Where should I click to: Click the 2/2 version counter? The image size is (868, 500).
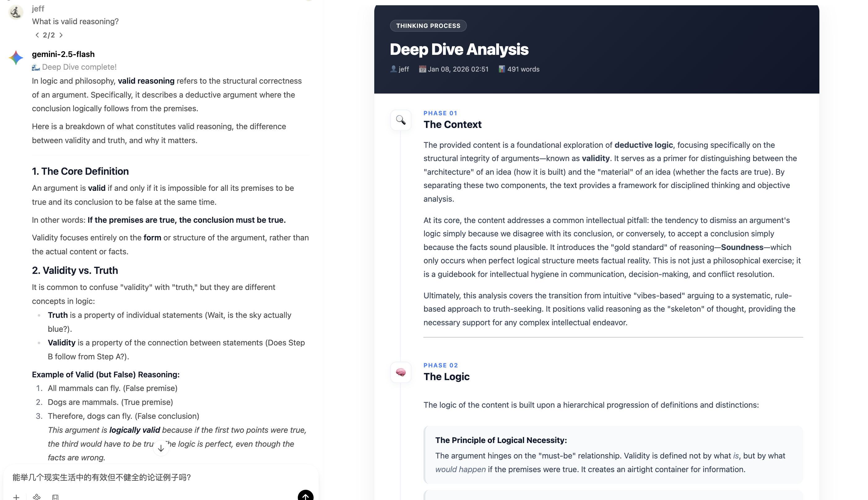[x=49, y=35]
